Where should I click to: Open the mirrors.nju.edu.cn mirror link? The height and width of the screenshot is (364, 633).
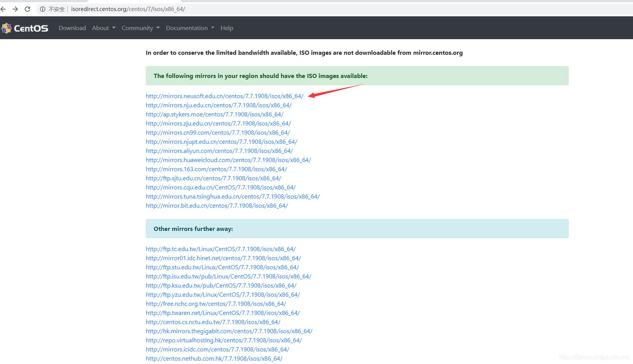[219, 105]
